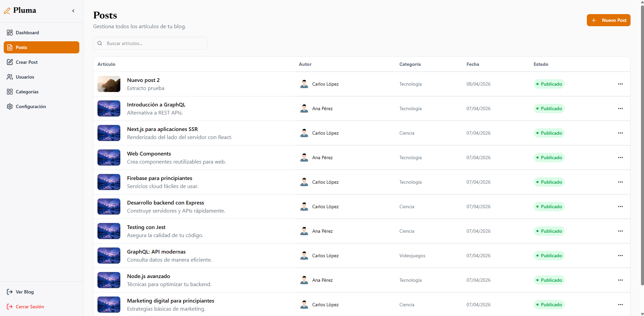
Task: Click the Cerrar Sesión red logout icon
Action: [x=10, y=307]
